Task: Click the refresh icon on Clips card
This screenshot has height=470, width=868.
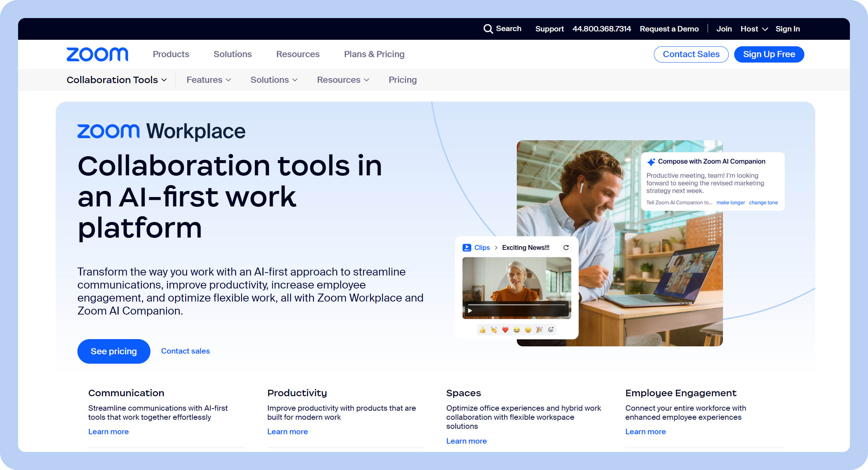Action: point(566,248)
